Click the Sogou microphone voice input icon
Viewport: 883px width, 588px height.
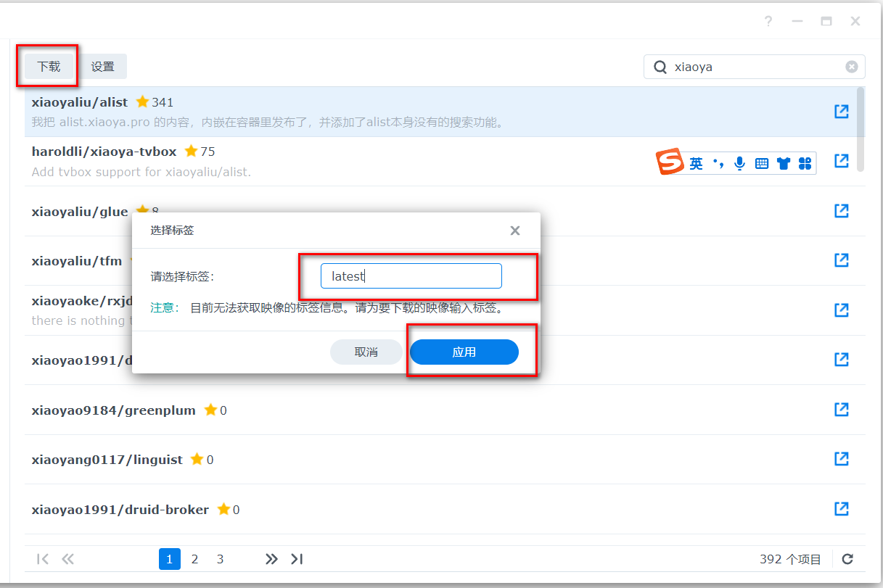pos(739,164)
